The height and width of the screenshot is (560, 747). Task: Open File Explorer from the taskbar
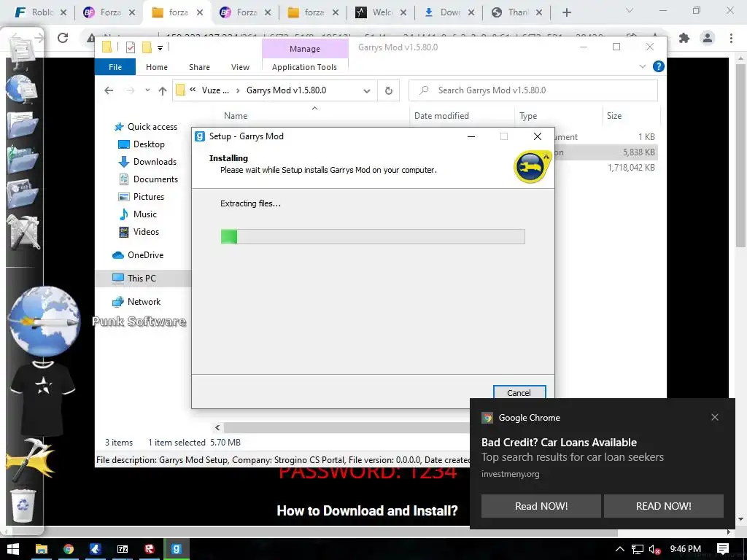pos(42,549)
